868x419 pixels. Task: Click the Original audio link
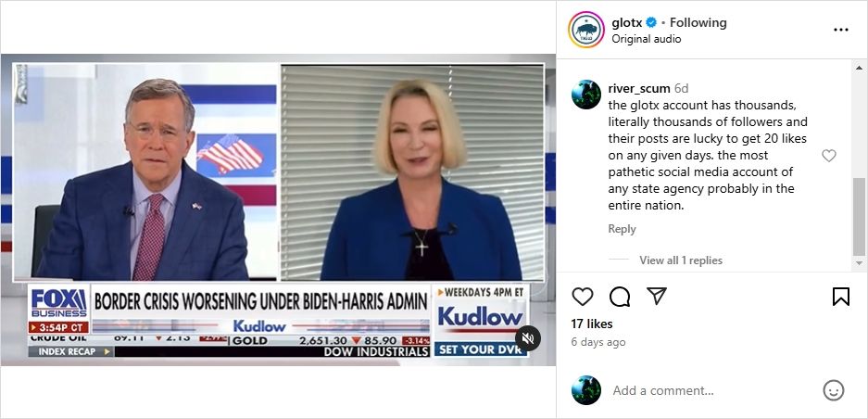646,39
